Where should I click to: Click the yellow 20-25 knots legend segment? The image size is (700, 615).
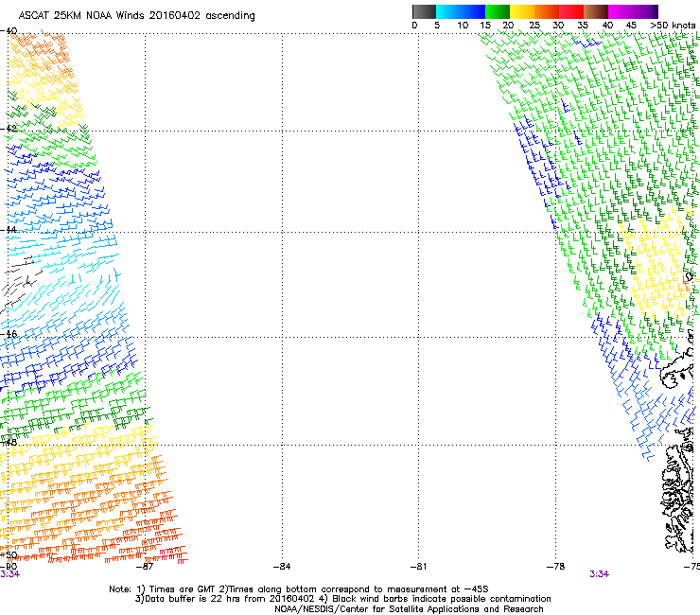click(522, 11)
